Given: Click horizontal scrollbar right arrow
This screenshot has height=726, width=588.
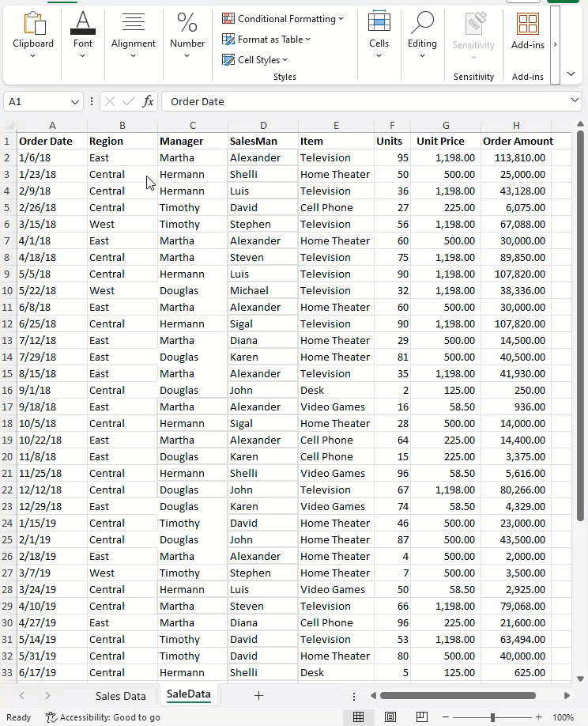Looking at the screenshot, I should 567,695.
